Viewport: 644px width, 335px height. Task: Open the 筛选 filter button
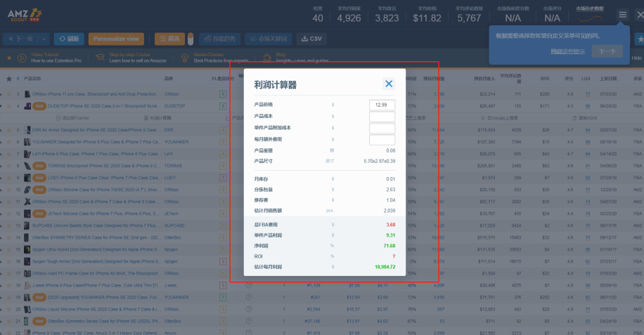pyautogui.click(x=169, y=39)
